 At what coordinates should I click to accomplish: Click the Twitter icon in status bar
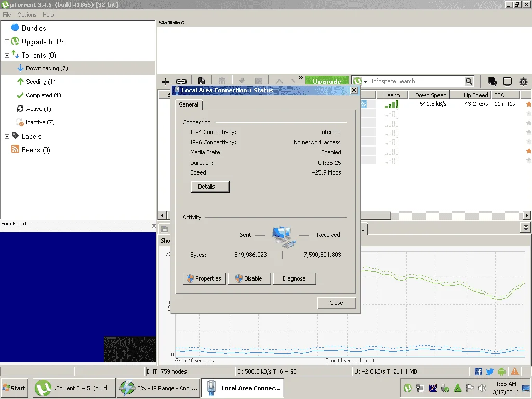point(489,371)
